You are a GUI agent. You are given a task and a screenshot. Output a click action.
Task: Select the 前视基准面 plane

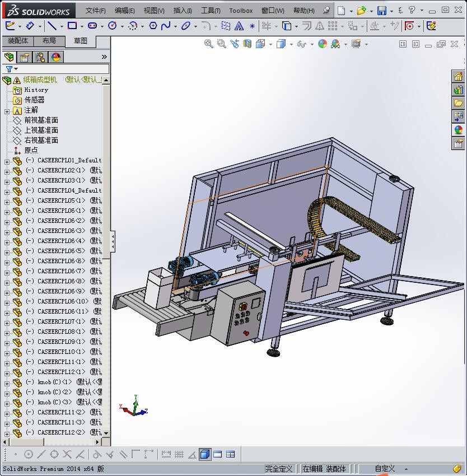[41, 120]
